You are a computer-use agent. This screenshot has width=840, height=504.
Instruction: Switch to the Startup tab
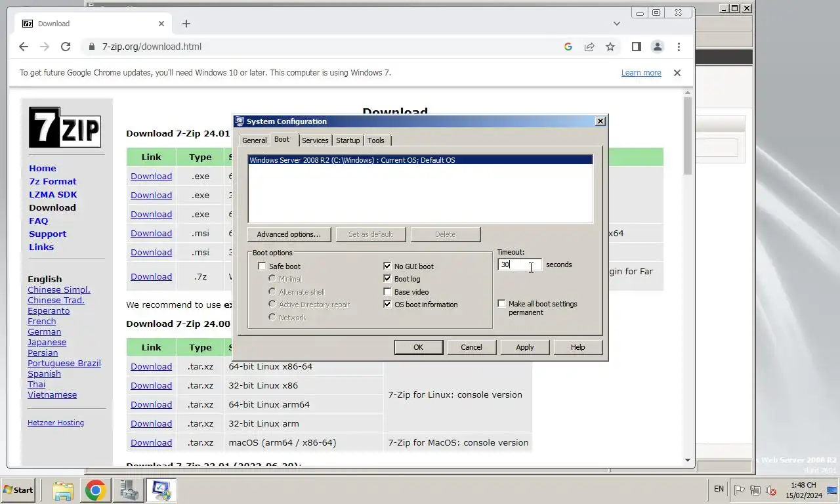pos(348,140)
